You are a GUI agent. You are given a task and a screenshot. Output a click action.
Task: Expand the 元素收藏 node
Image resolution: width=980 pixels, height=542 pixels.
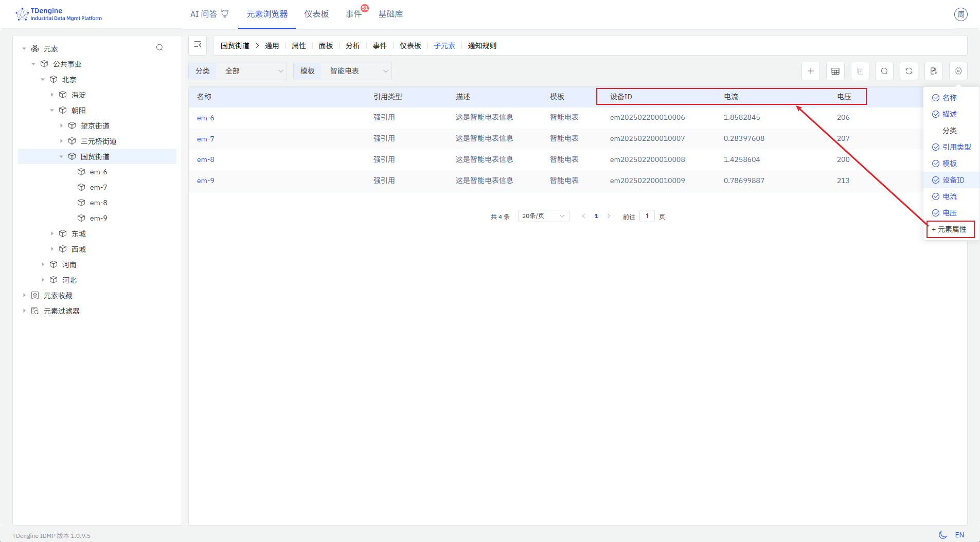pyautogui.click(x=24, y=295)
